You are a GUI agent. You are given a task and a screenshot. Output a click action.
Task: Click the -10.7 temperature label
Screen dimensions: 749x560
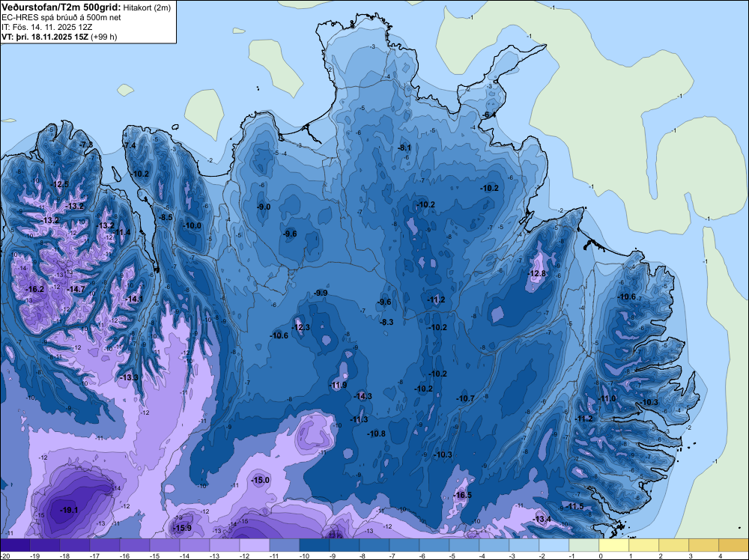[x=465, y=398]
